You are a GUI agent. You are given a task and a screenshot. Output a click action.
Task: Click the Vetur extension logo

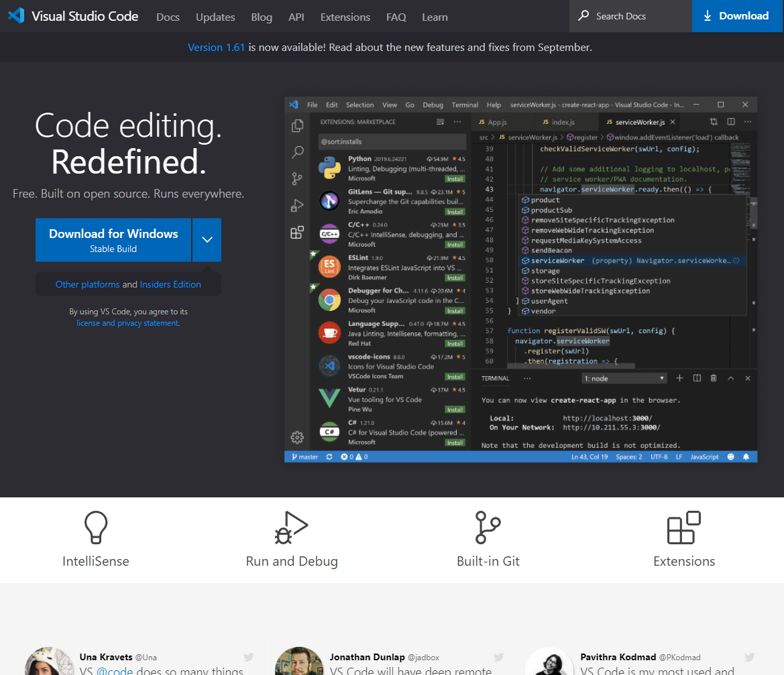point(329,399)
